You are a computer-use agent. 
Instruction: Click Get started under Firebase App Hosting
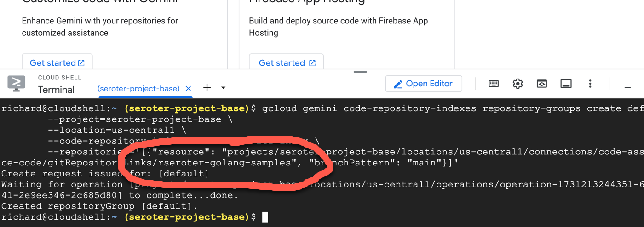(287, 63)
